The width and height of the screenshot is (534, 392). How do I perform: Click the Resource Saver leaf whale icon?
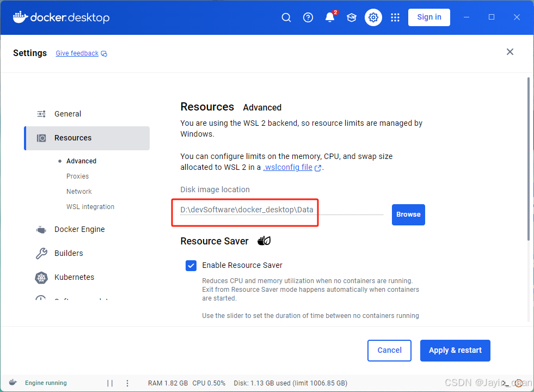coord(264,241)
